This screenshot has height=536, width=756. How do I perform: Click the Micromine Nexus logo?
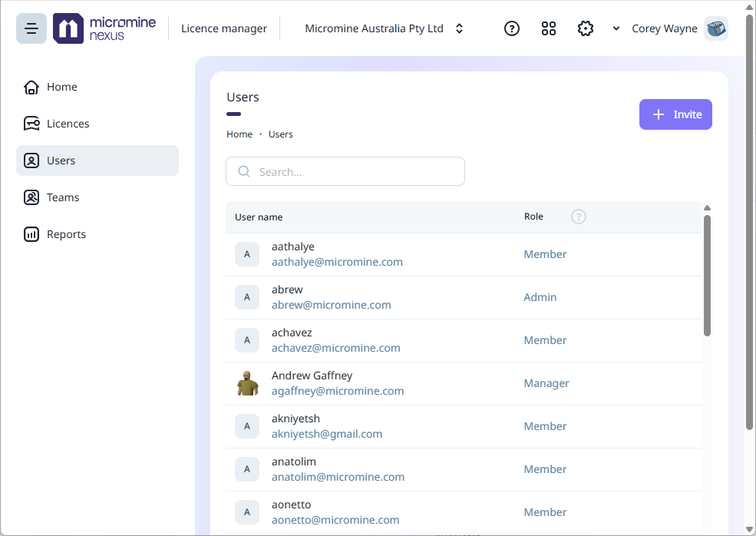[104, 28]
